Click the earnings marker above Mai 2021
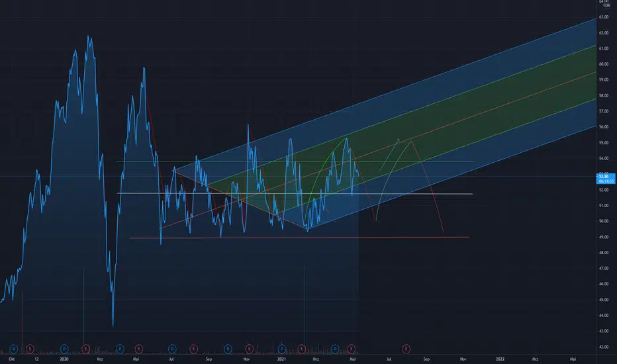This screenshot has height=364, width=617. coord(352,349)
